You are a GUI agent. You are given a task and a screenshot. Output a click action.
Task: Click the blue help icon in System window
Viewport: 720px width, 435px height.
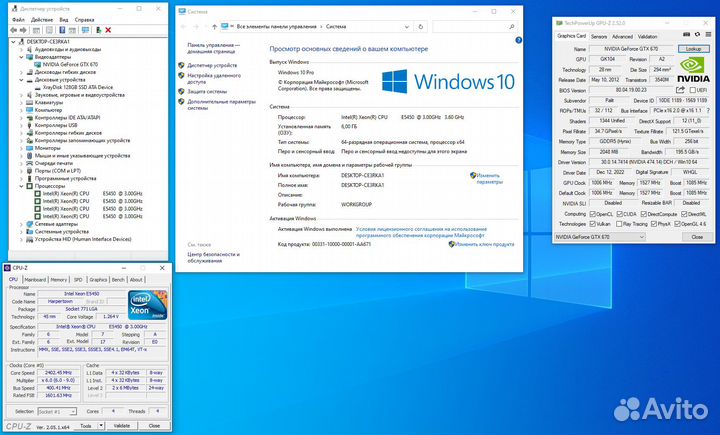point(518,40)
